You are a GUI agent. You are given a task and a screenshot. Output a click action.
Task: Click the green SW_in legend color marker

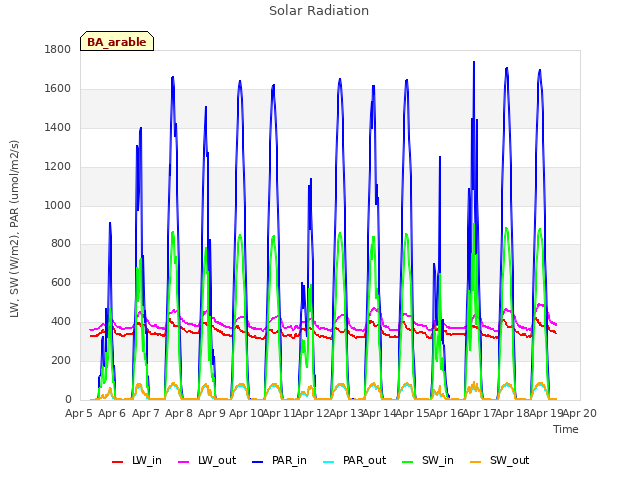coord(407,462)
